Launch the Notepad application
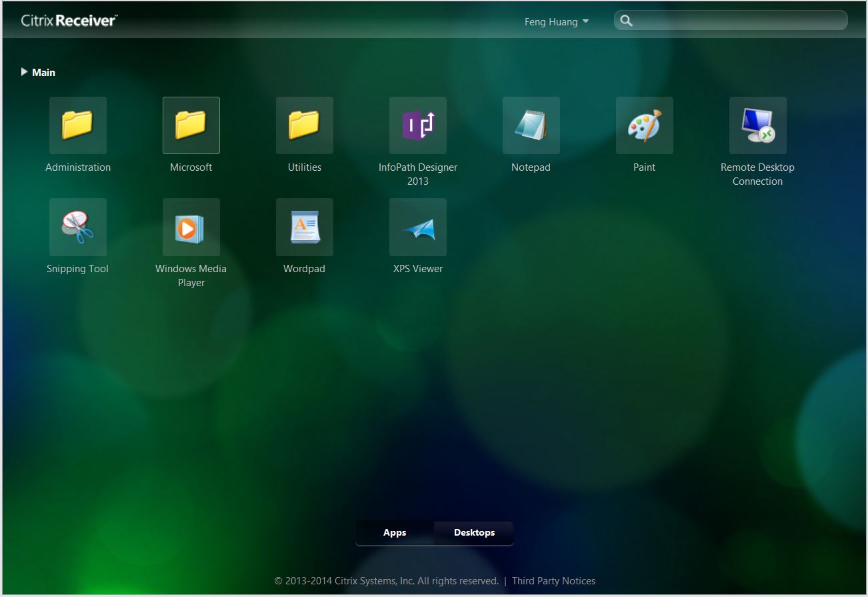The height and width of the screenshot is (597, 868). point(531,126)
